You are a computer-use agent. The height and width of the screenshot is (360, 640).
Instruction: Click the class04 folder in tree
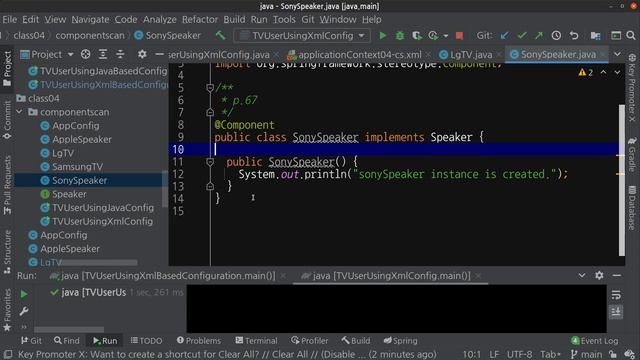(x=44, y=98)
